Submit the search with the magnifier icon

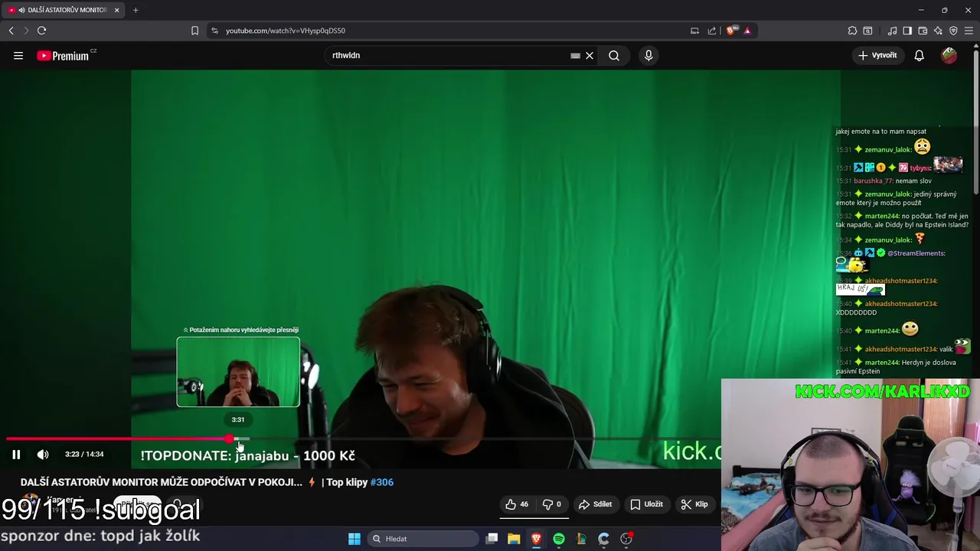point(614,55)
